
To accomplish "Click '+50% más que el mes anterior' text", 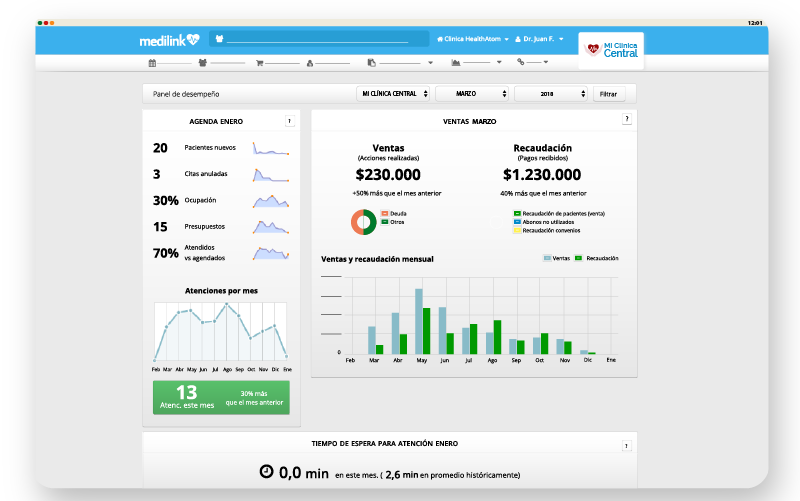I will coord(396,193).
